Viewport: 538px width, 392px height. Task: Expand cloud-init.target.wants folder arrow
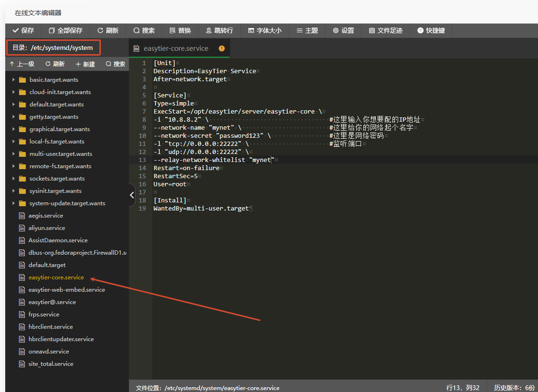click(13, 92)
